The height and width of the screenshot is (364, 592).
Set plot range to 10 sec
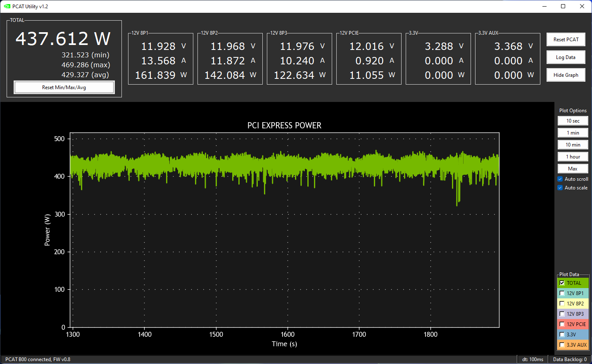click(x=573, y=121)
